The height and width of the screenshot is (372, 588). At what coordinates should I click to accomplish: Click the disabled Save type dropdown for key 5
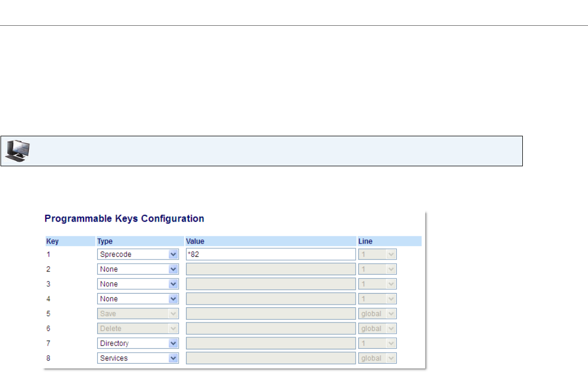(138, 314)
